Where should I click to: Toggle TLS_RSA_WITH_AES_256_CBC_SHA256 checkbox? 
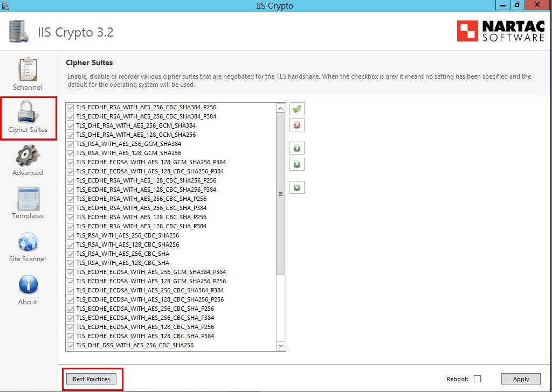[71, 235]
